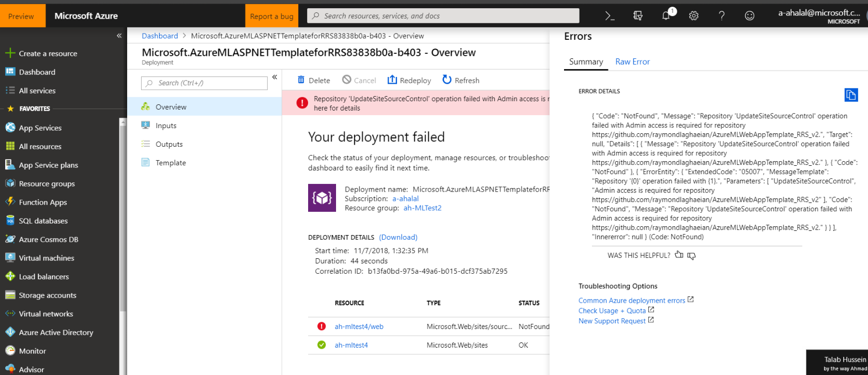
Task: Switch to the Raw Error tab
Action: (632, 61)
